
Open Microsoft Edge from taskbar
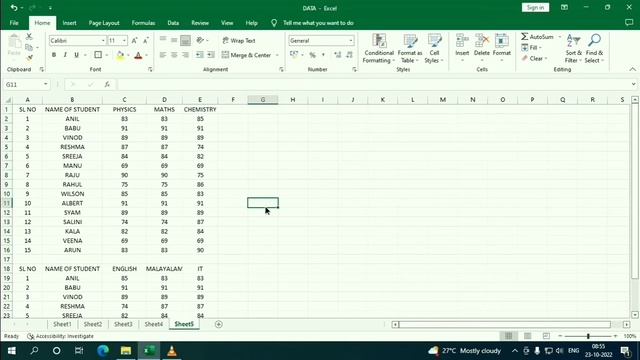[x=103, y=351]
